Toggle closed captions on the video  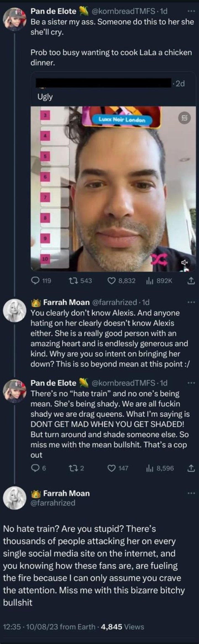184,118
